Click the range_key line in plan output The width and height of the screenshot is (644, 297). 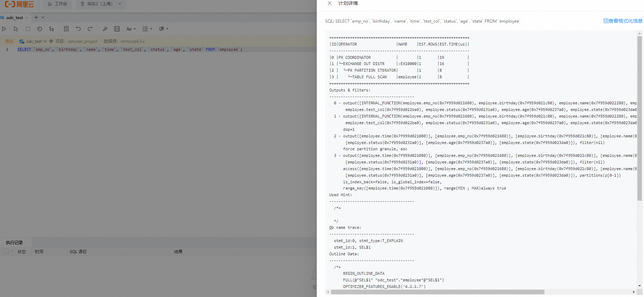424,188
